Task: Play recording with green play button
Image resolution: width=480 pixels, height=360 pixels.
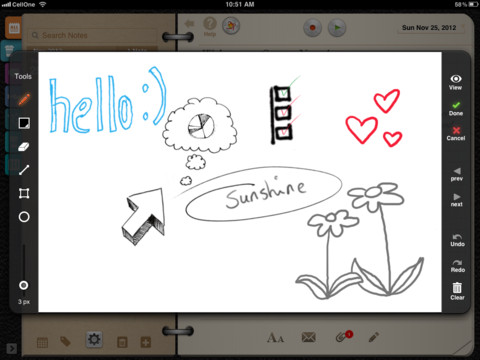Action: click(337, 28)
